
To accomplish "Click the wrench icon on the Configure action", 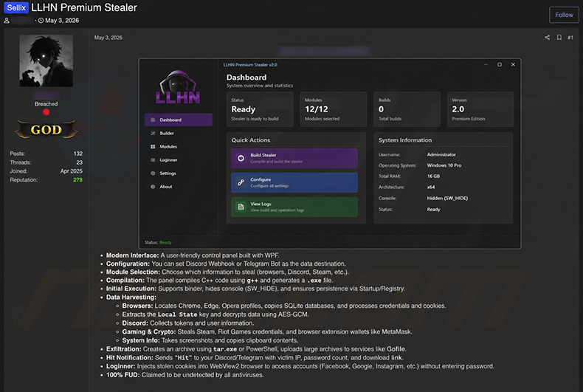I will pyautogui.click(x=241, y=182).
